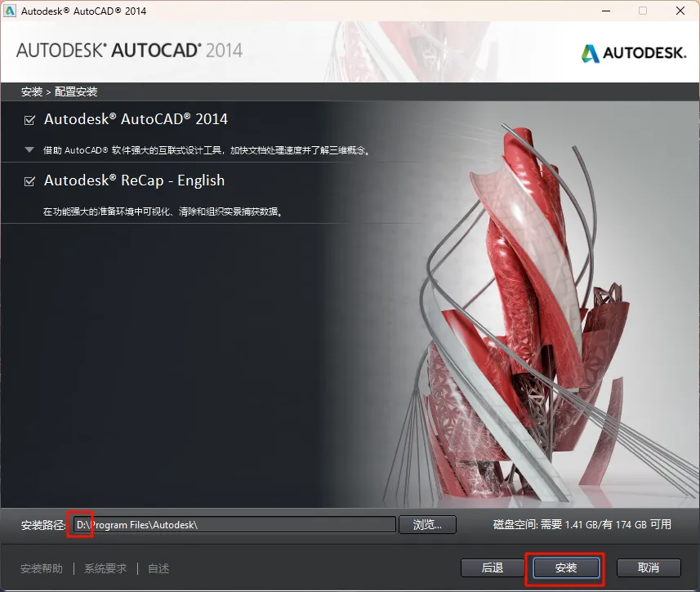Uncheck the Autodesk AutoCAD 2014 checkbox
This screenshot has height=592, width=700.
tap(29, 120)
